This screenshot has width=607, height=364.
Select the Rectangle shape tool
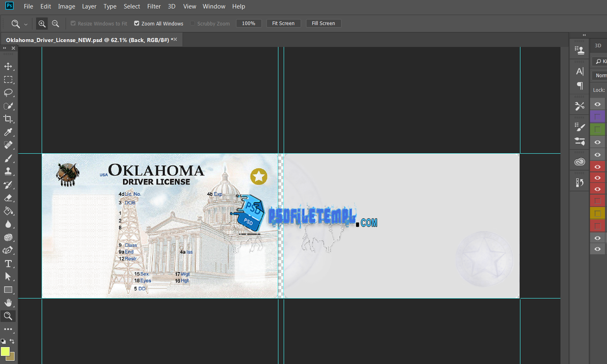point(8,290)
